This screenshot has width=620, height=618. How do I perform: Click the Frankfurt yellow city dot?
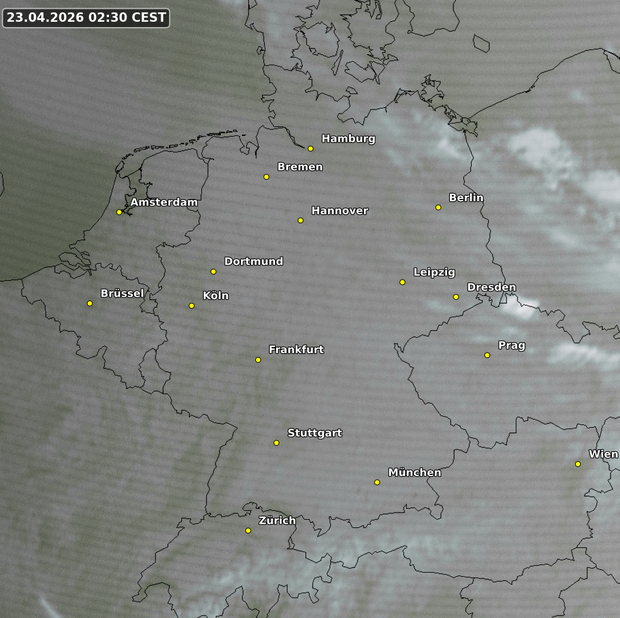coord(258,360)
